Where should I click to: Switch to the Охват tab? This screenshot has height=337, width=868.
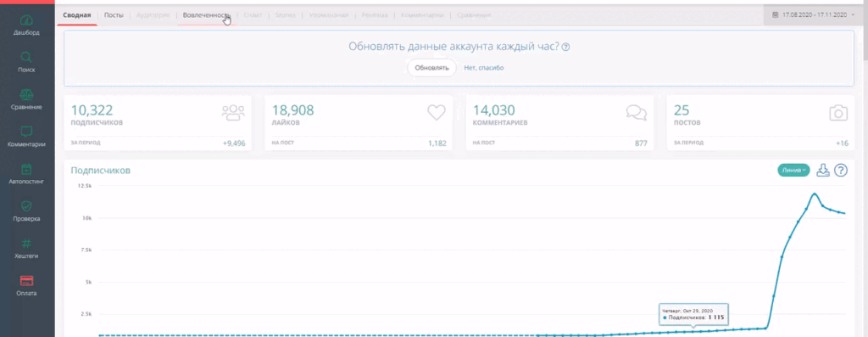tap(253, 15)
